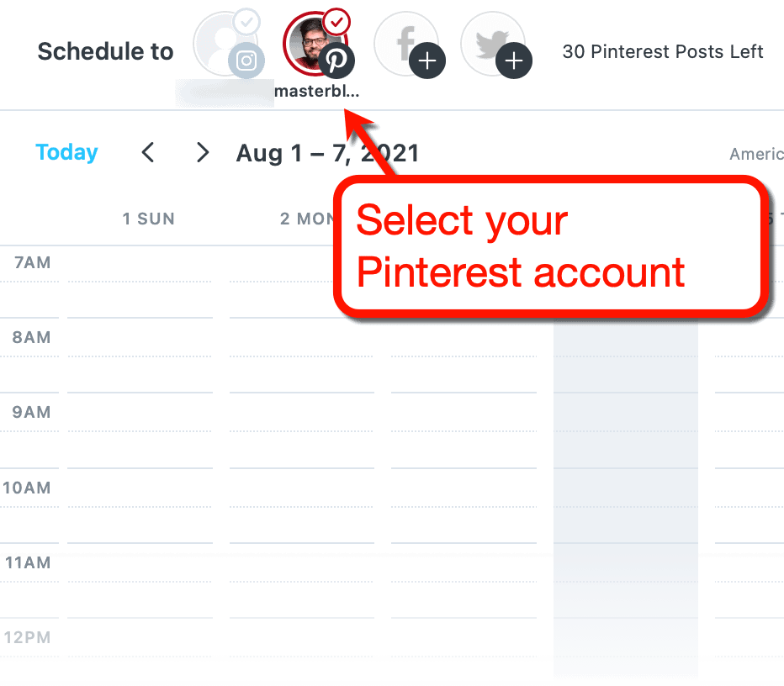Click the Instagram camera badge on the avatar

coord(245,61)
